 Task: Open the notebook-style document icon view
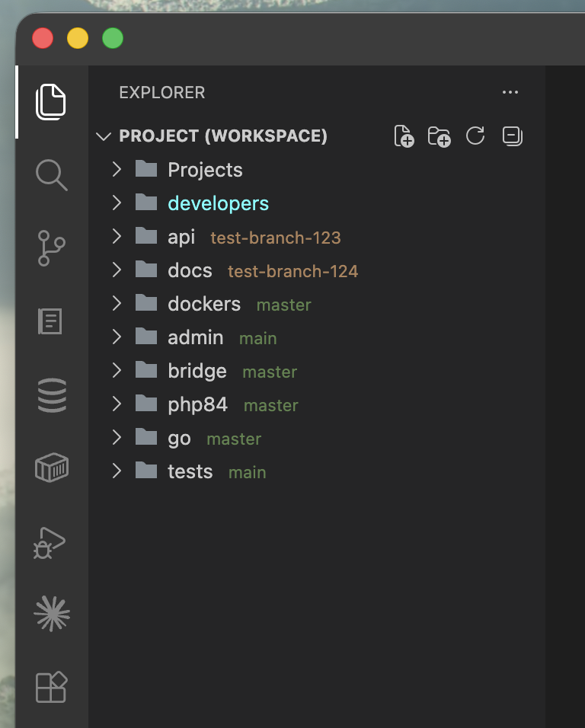50,321
